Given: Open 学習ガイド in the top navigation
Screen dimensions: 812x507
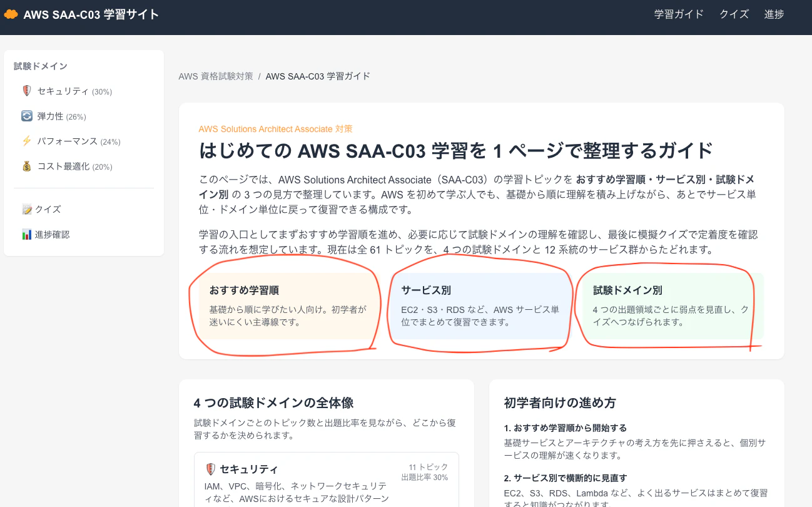Looking at the screenshot, I should pos(679,14).
